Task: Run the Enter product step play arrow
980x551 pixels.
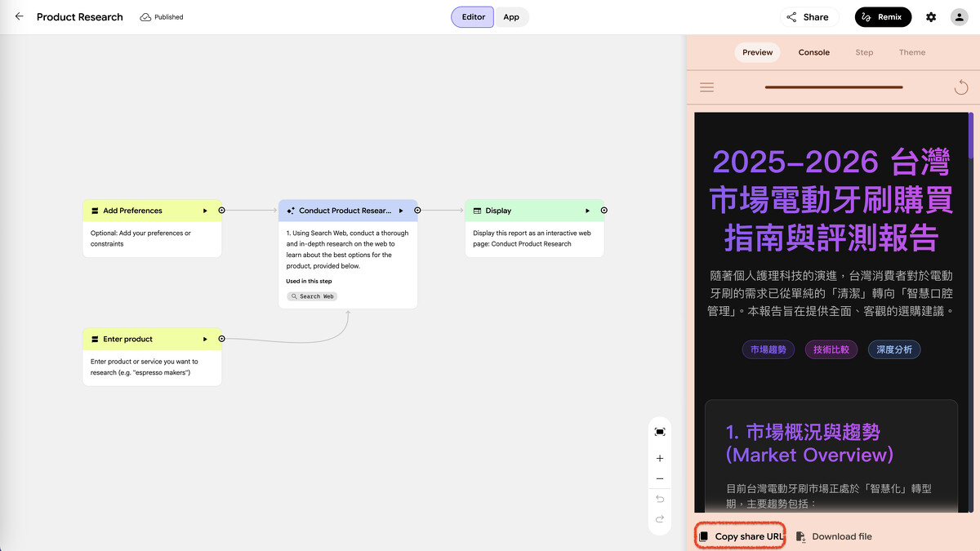Action: [x=205, y=339]
